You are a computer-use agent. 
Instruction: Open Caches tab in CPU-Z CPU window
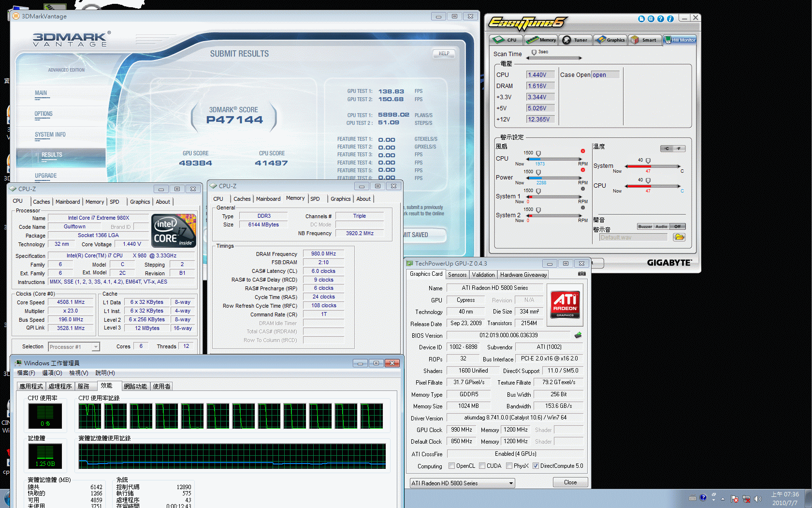42,202
